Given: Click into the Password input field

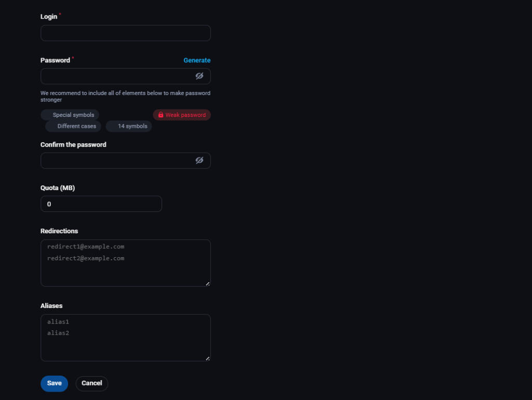Looking at the screenshot, I should 117,76.
